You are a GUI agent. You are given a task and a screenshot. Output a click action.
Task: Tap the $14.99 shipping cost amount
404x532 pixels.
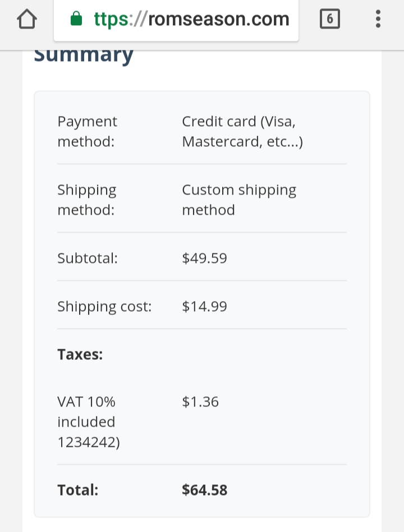[x=204, y=307]
